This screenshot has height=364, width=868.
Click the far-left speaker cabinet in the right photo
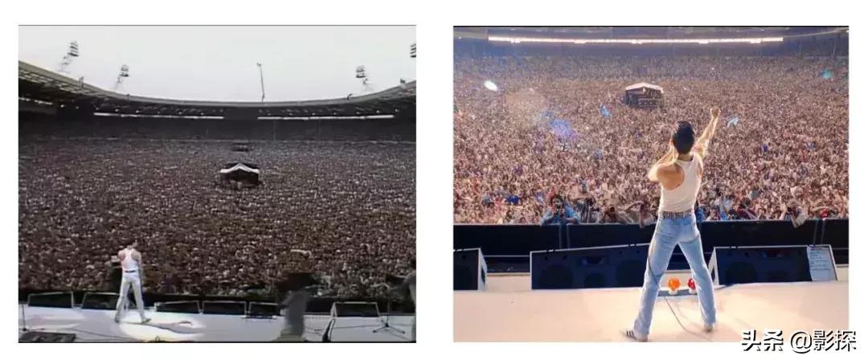coord(469,269)
